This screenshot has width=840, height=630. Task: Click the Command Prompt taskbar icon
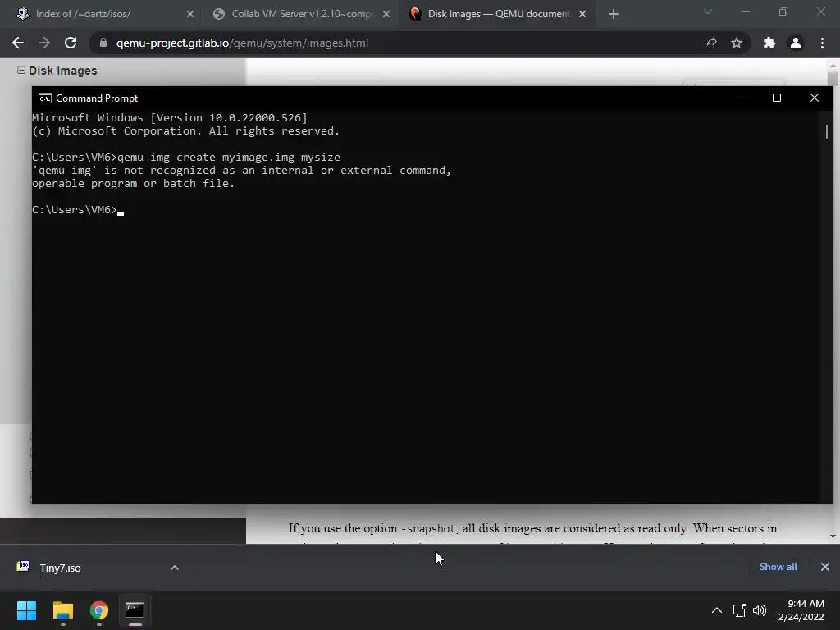pyautogui.click(x=135, y=610)
